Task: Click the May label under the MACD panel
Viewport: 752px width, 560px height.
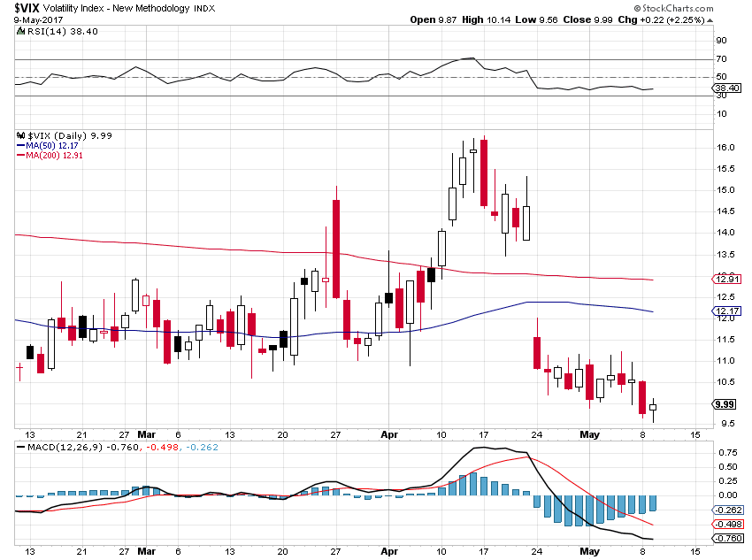Action: pos(589,551)
